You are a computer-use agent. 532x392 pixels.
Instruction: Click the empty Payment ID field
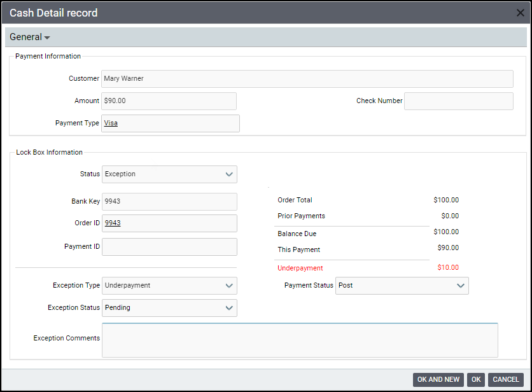coord(169,247)
